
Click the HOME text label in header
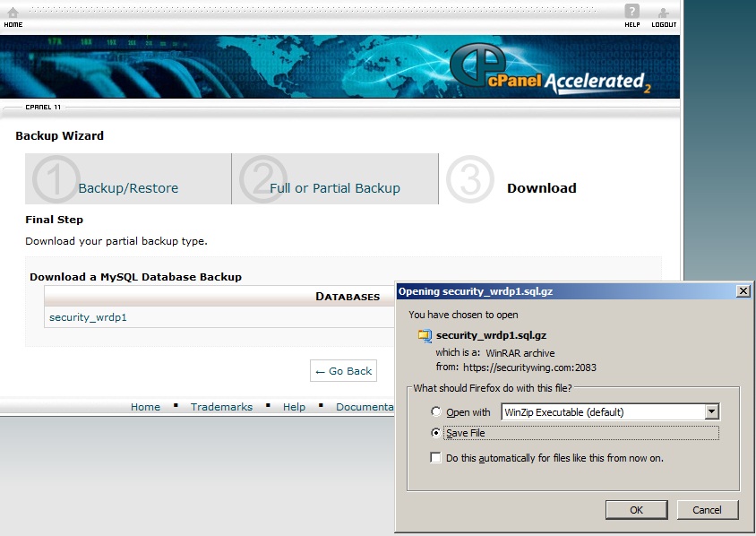click(13, 24)
